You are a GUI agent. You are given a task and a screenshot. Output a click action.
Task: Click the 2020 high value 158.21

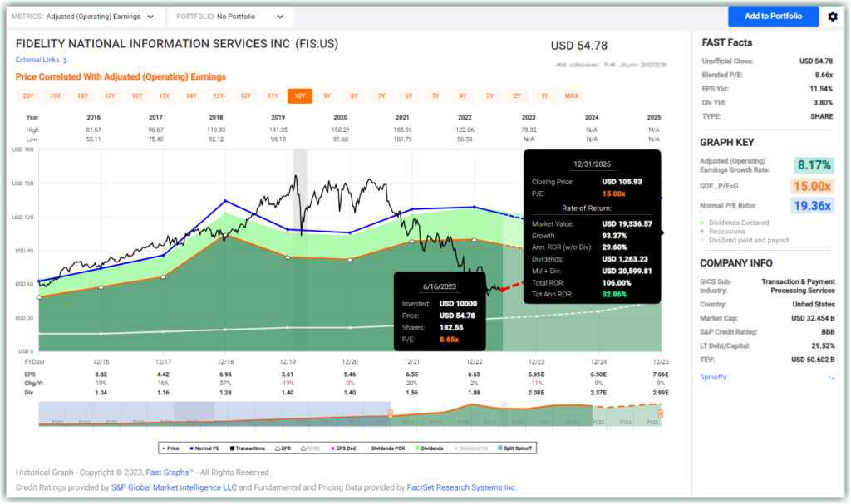[340, 130]
